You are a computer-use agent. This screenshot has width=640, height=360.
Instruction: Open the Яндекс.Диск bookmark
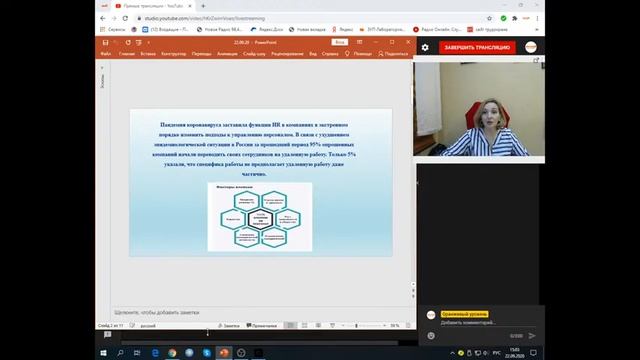click(x=267, y=29)
